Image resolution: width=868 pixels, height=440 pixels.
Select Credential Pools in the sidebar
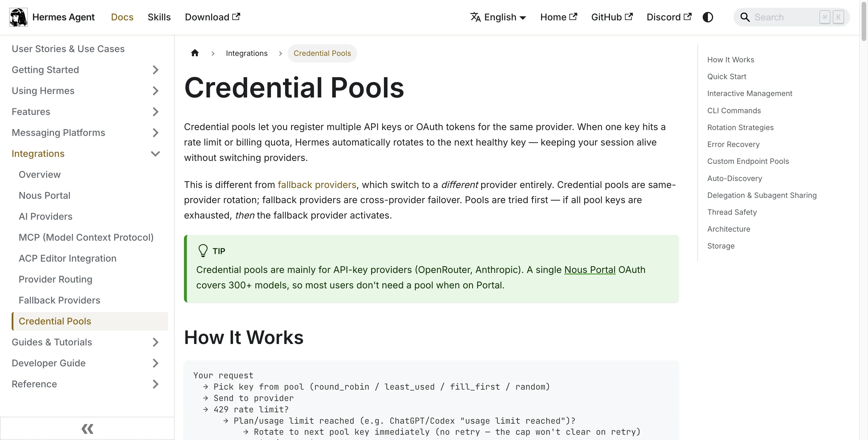(90, 321)
